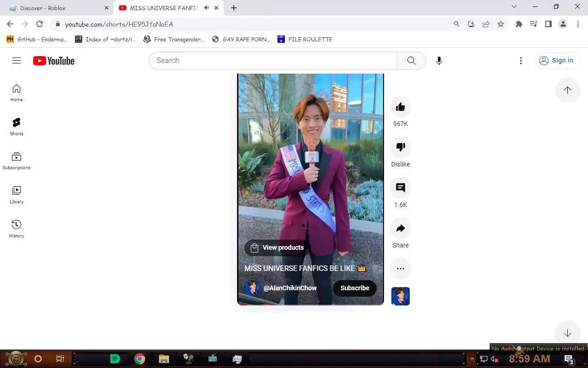Expand the Chrome tab search chevron

(514, 6)
